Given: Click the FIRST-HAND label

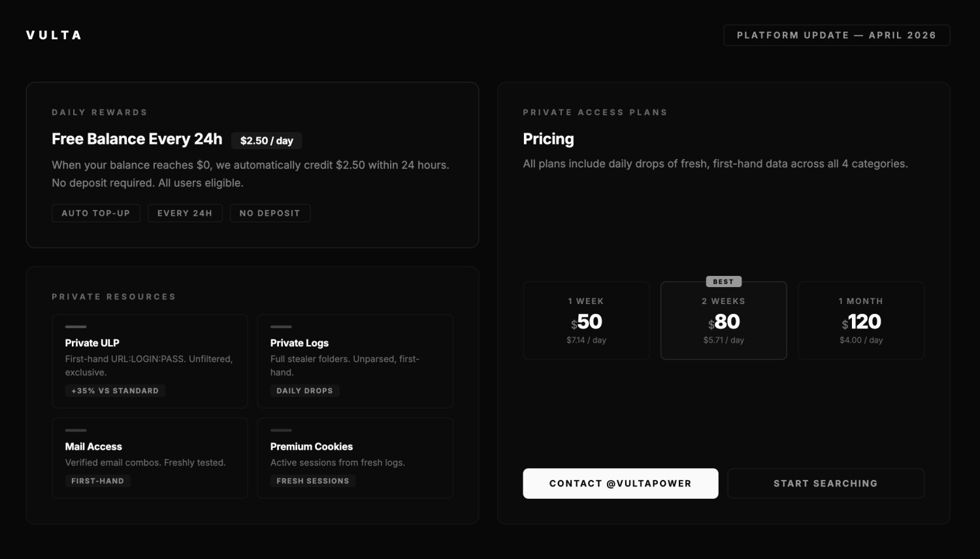Looking at the screenshot, I should click(97, 481).
